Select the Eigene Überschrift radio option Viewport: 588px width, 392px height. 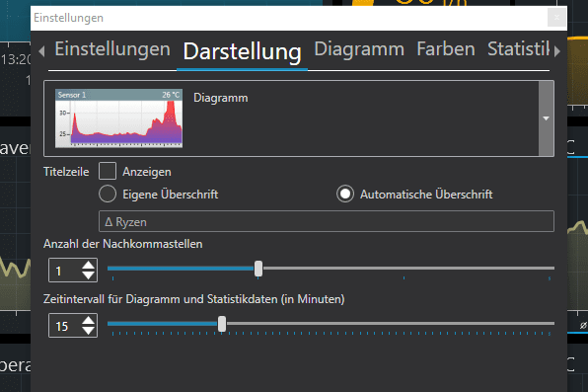tap(108, 195)
